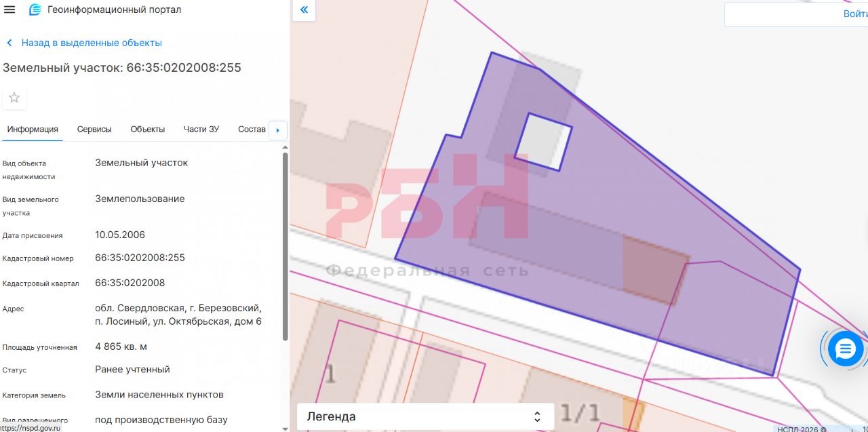Click the map building labeled 1/1
The width and height of the screenshot is (868, 432).
click(x=580, y=412)
